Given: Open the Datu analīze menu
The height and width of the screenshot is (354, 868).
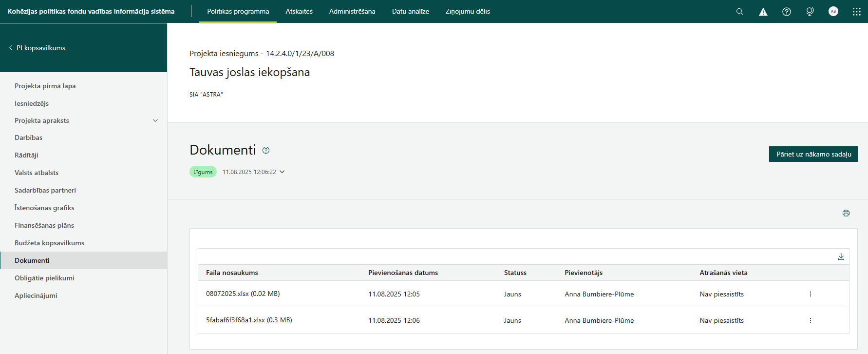Looking at the screenshot, I should tap(411, 11).
